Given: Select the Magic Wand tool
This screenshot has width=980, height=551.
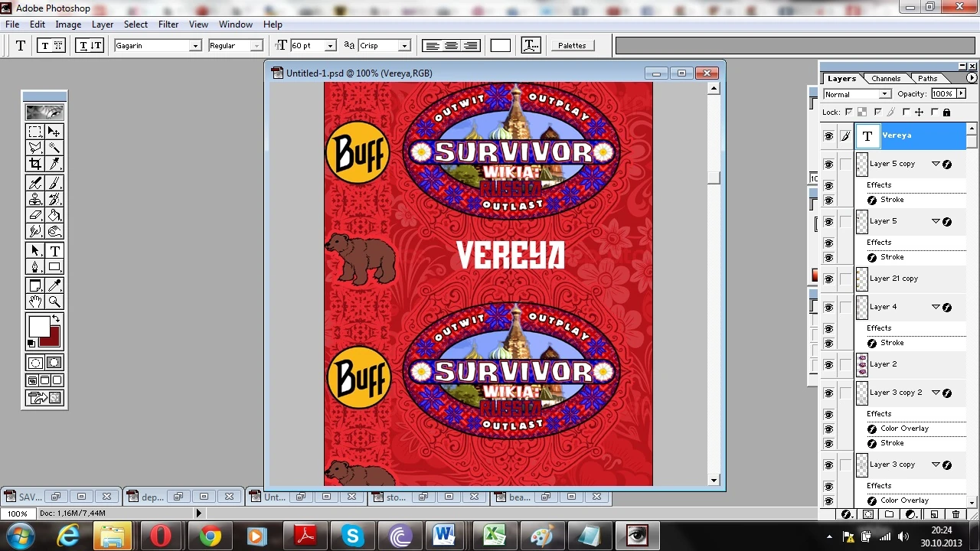Looking at the screenshot, I should [x=54, y=148].
